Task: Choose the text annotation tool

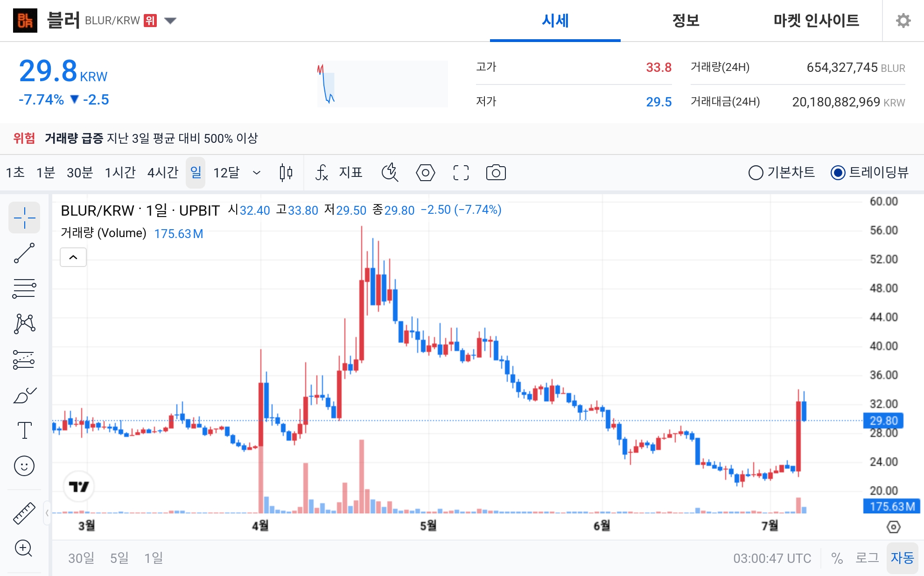Action: click(x=24, y=430)
